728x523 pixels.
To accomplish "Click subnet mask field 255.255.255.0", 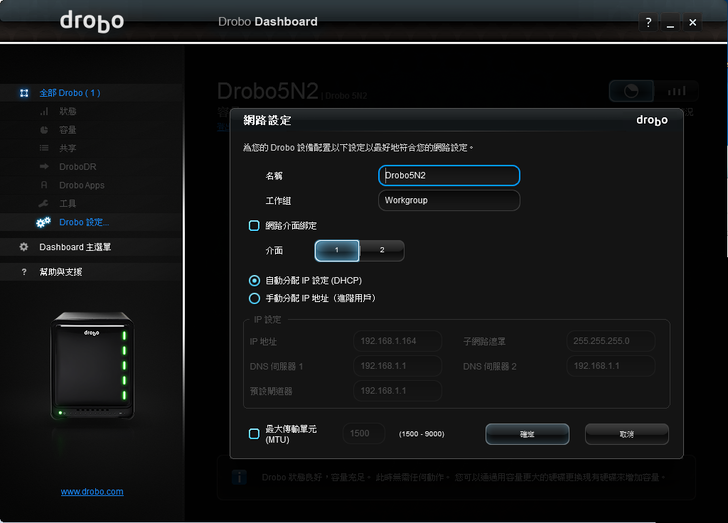I will tap(611, 341).
